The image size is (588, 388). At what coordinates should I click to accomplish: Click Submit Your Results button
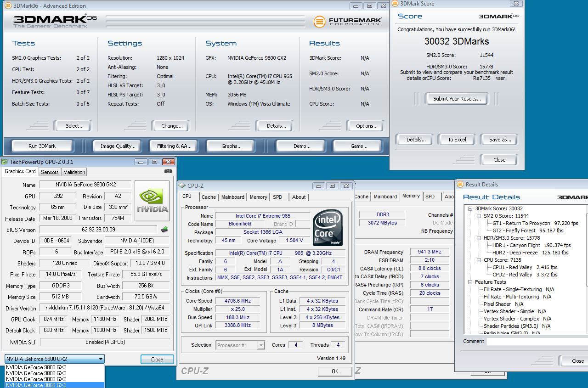(457, 99)
